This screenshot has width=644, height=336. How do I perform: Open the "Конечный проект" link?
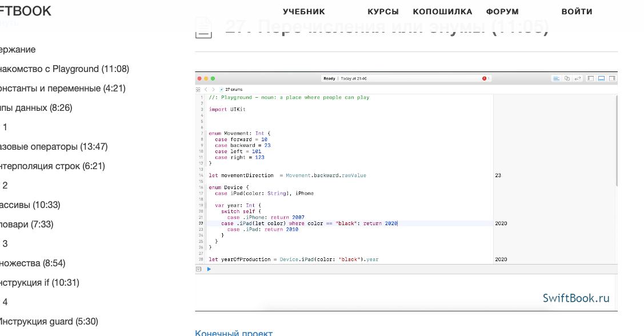point(234,333)
